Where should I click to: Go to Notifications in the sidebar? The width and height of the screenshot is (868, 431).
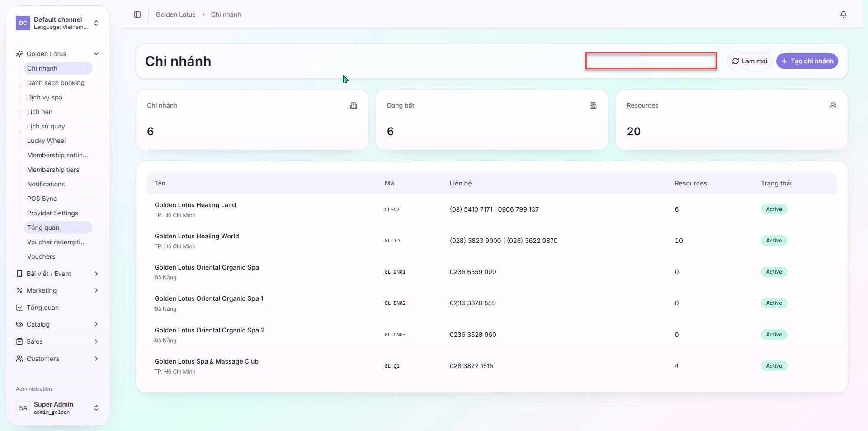coord(58,184)
